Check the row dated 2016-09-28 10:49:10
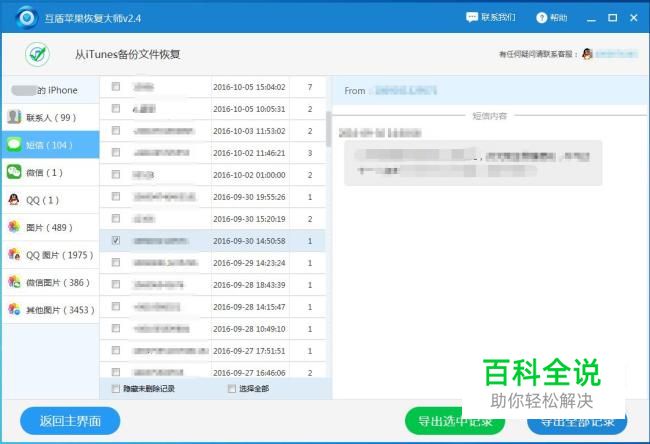This screenshot has width=650, height=444. coord(116,328)
